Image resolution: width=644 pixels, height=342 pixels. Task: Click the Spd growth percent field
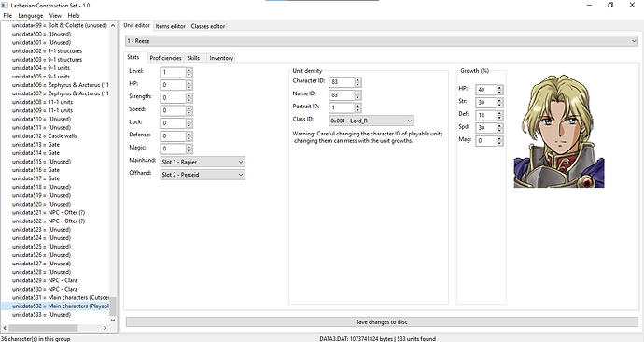[486, 128]
